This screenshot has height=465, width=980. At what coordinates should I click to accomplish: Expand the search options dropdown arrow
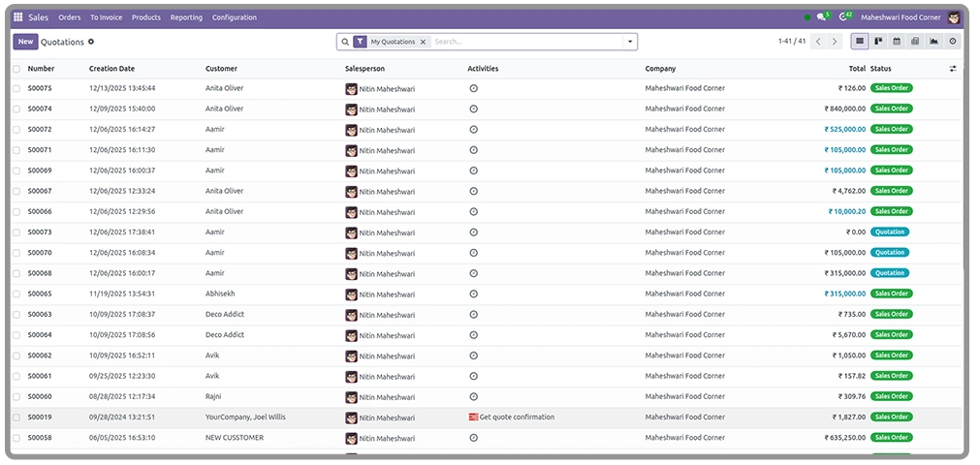tap(630, 42)
